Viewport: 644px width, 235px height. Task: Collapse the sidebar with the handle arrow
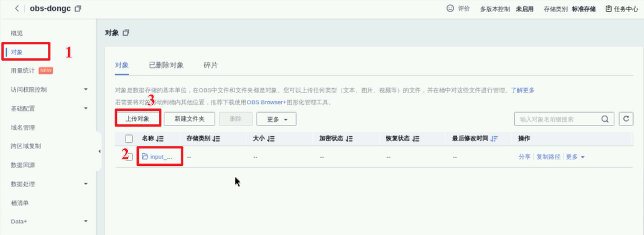pos(99,151)
